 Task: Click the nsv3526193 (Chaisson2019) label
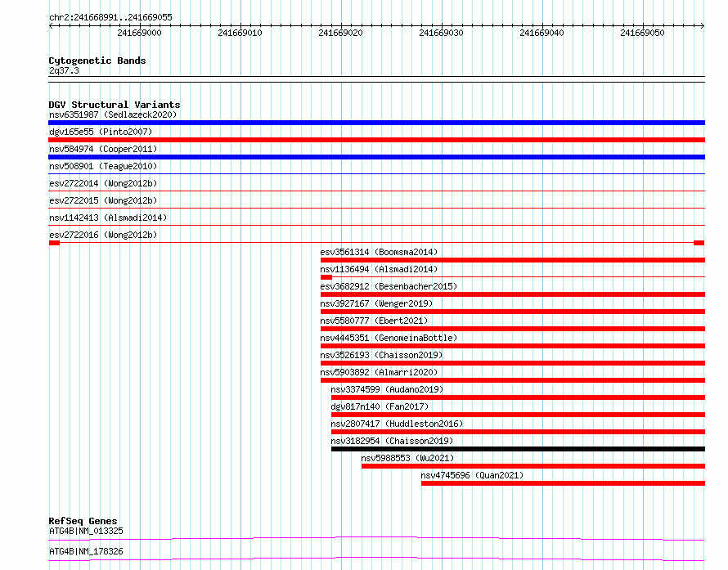[381, 355]
